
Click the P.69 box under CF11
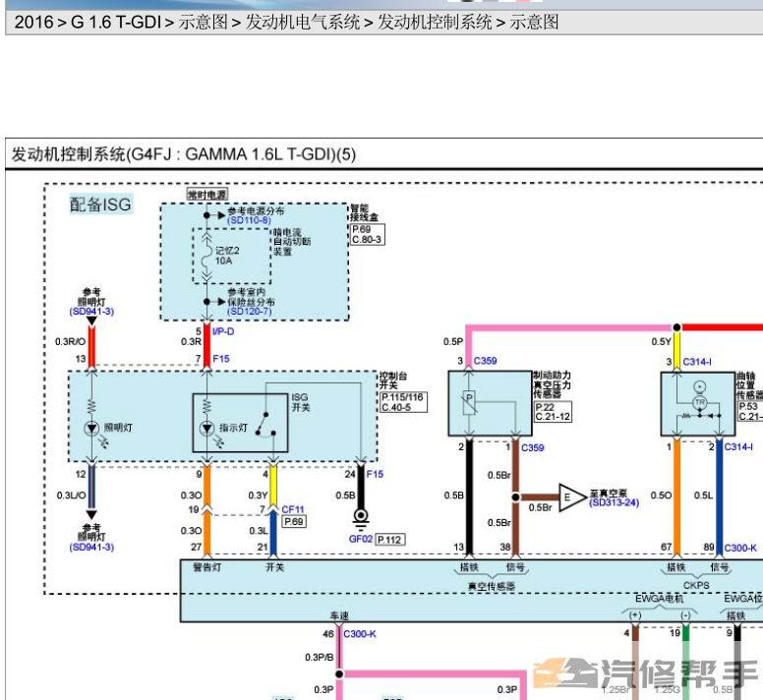pos(294,521)
